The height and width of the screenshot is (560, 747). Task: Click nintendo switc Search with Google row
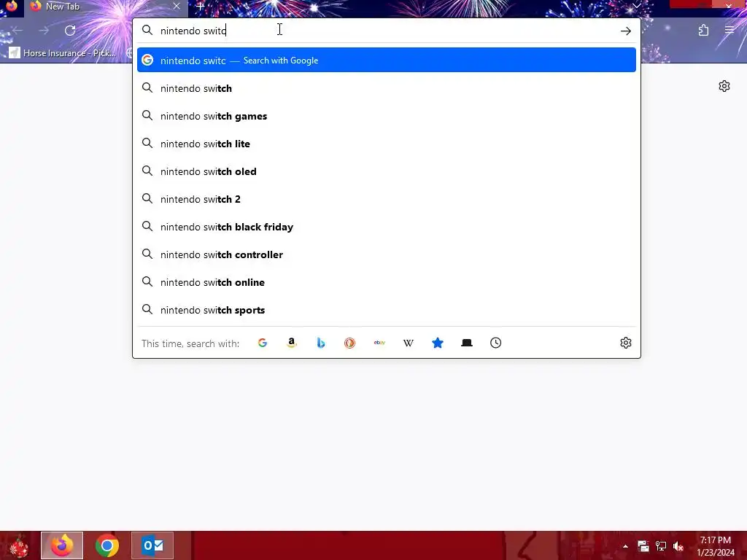pyautogui.click(x=387, y=60)
